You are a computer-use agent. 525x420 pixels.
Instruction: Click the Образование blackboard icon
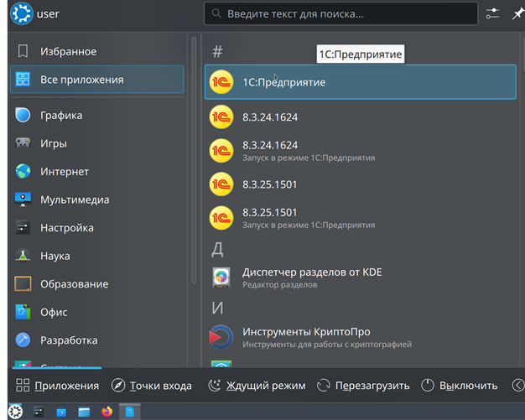(23, 284)
